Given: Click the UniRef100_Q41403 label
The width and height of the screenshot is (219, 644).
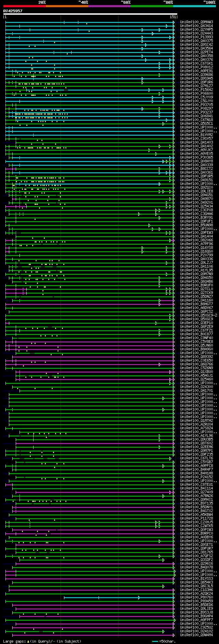Looking at the screenshot, I should click(196, 142).
